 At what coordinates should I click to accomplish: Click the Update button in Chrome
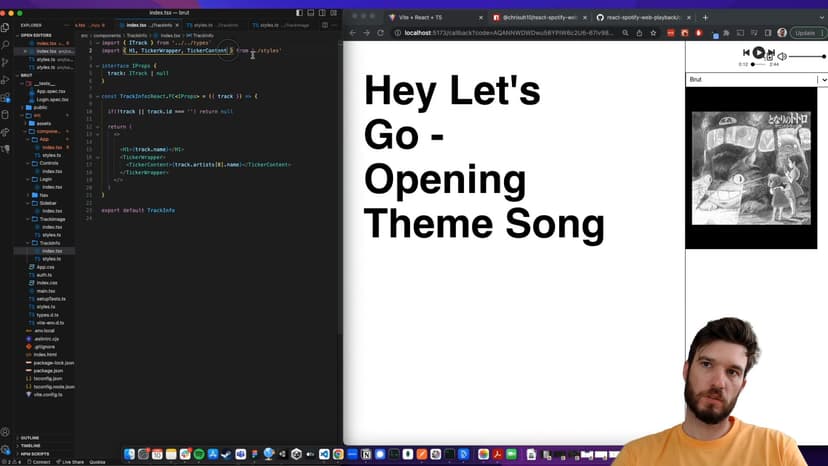click(805, 33)
